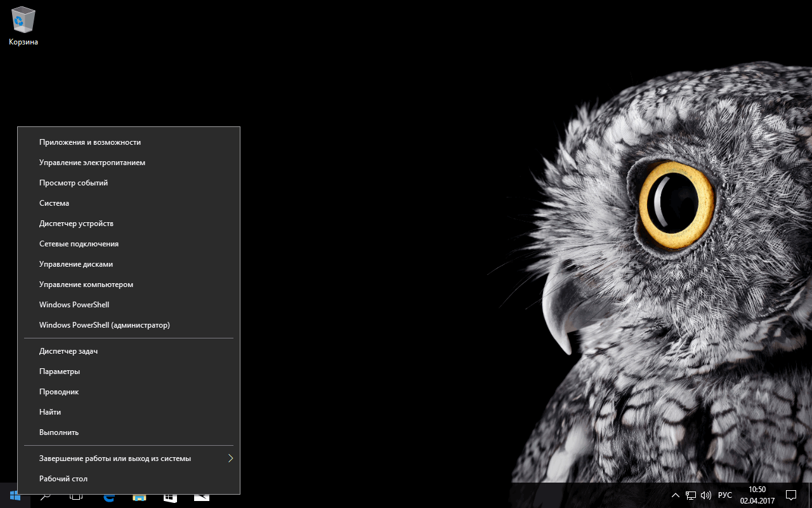Click the volume icon in the system tray

(x=705, y=495)
